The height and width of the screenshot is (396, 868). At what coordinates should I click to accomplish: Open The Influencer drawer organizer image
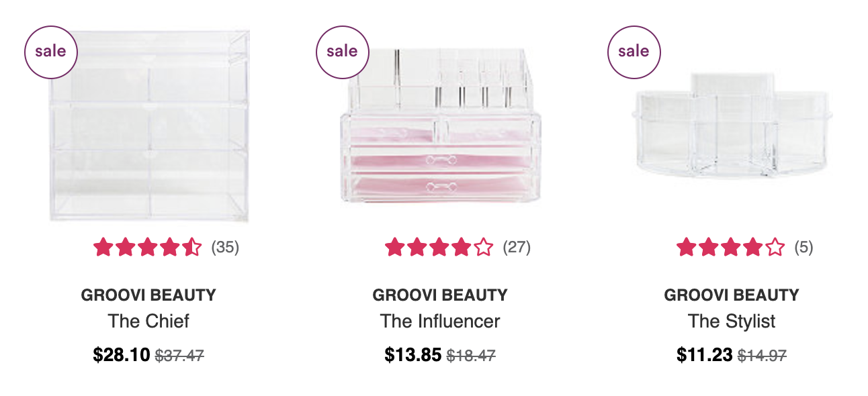tap(441, 126)
